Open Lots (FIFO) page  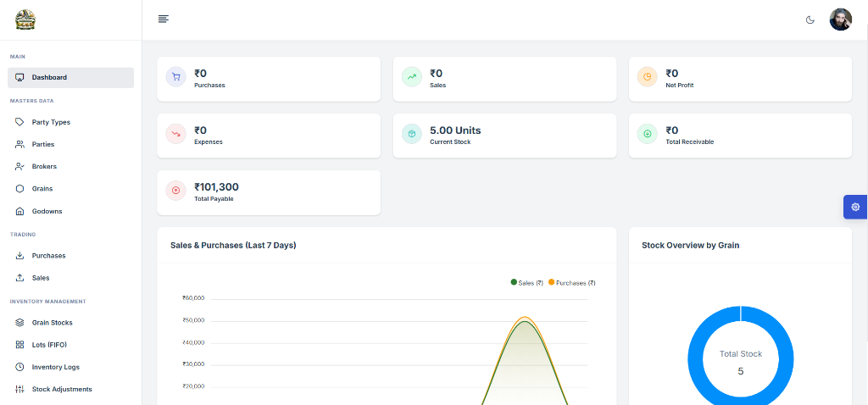71,345
